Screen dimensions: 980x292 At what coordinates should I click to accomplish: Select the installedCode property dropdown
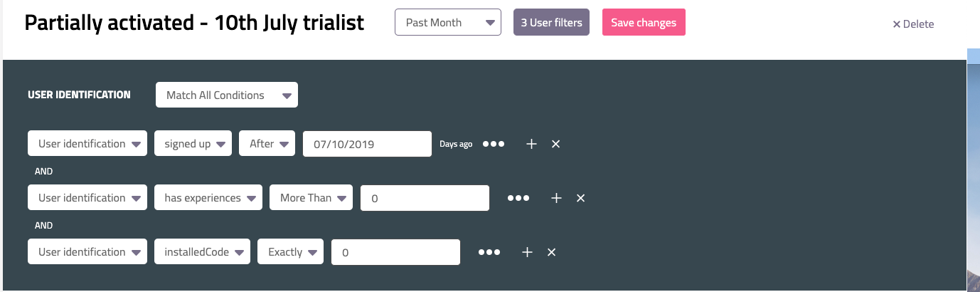[202, 252]
